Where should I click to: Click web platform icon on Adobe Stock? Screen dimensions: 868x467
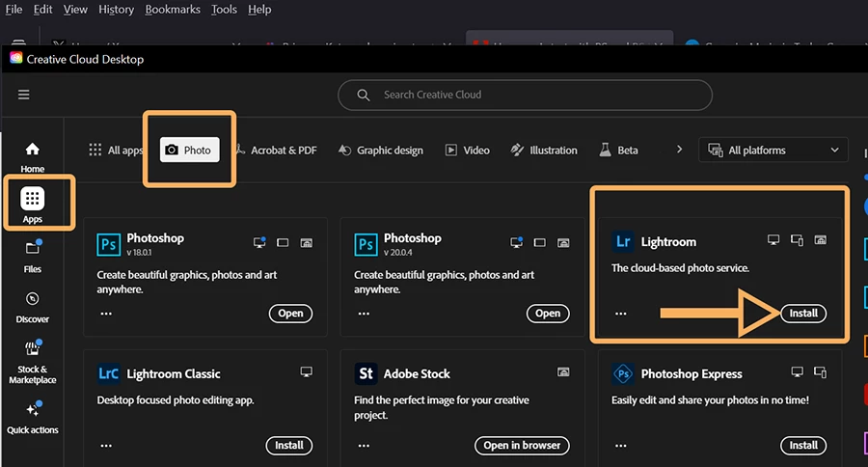coord(563,371)
